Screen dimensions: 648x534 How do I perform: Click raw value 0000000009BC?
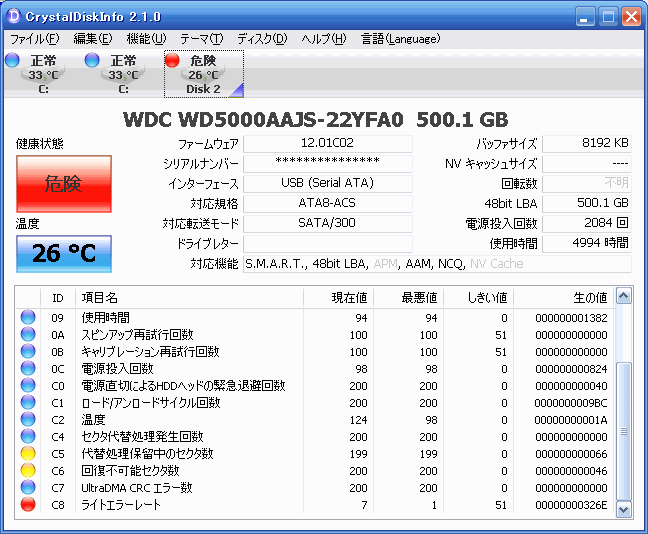pyautogui.click(x=571, y=403)
